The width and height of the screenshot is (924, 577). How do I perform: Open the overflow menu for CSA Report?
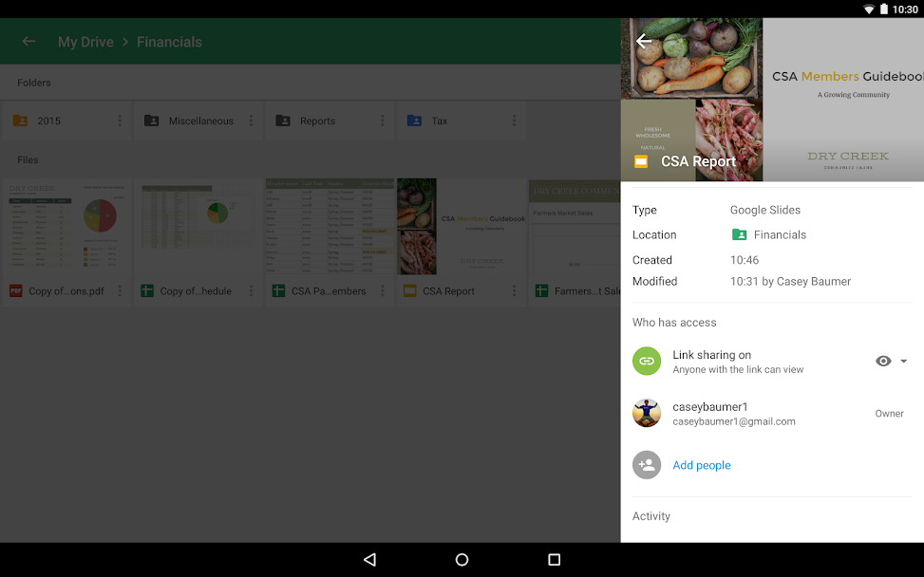tap(514, 290)
